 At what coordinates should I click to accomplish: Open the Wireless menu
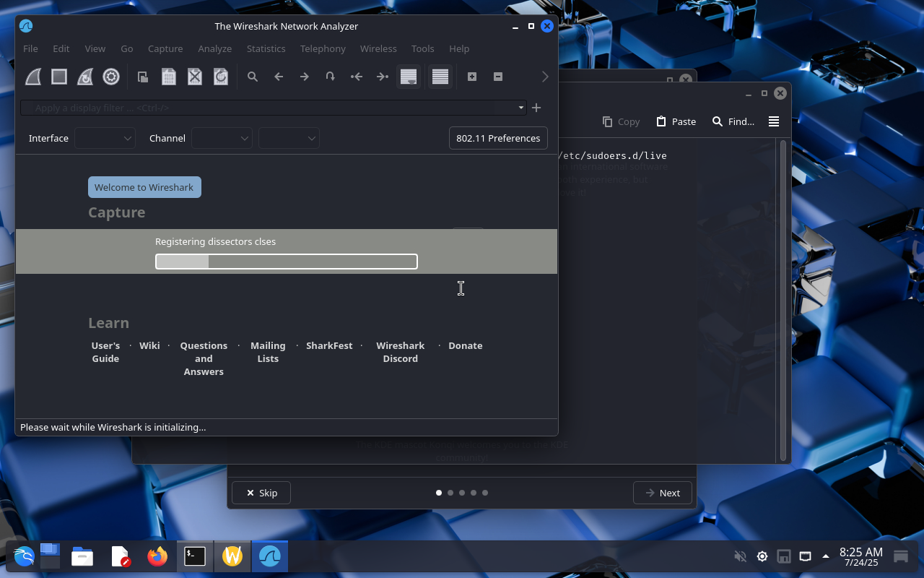coord(378,48)
